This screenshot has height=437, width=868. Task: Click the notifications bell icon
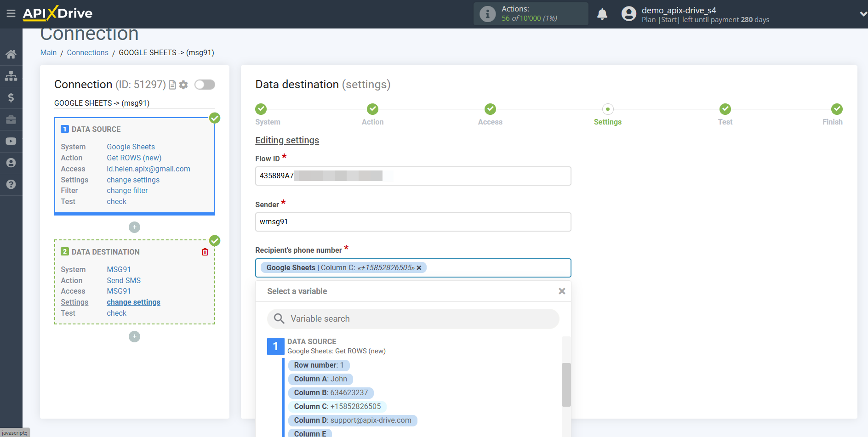pyautogui.click(x=602, y=14)
